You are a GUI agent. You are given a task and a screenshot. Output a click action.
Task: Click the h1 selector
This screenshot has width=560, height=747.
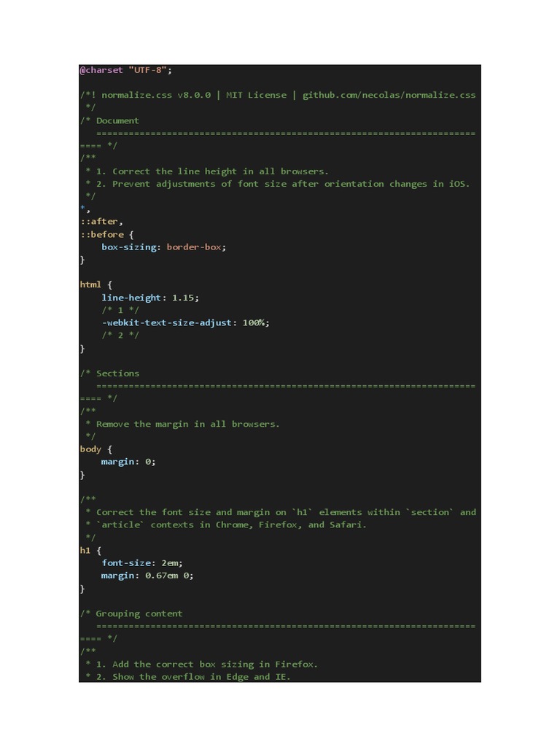click(x=85, y=550)
